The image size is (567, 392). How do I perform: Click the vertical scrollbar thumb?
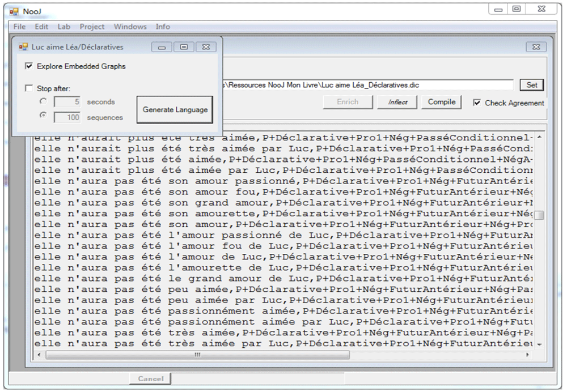[539, 215]
